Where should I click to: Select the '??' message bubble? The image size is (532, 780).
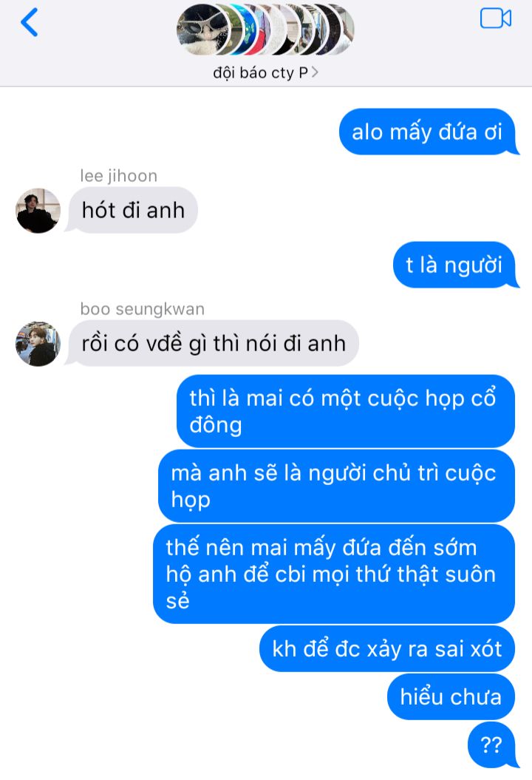[x=491, y=745]
